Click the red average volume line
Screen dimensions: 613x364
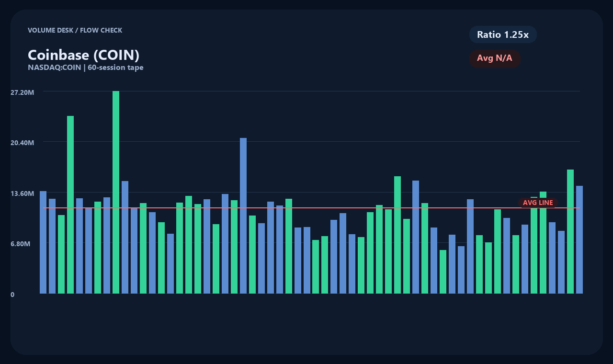(x=311, y=208)
